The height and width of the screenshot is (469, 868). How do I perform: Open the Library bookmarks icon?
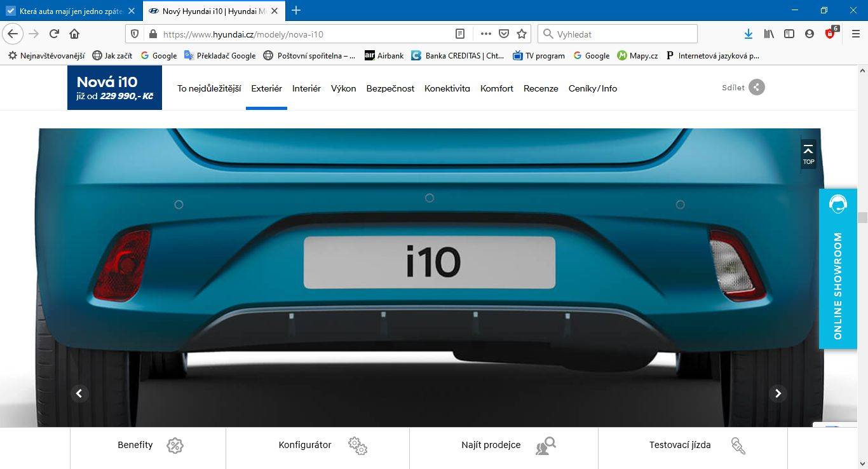[x=769, y=34]
